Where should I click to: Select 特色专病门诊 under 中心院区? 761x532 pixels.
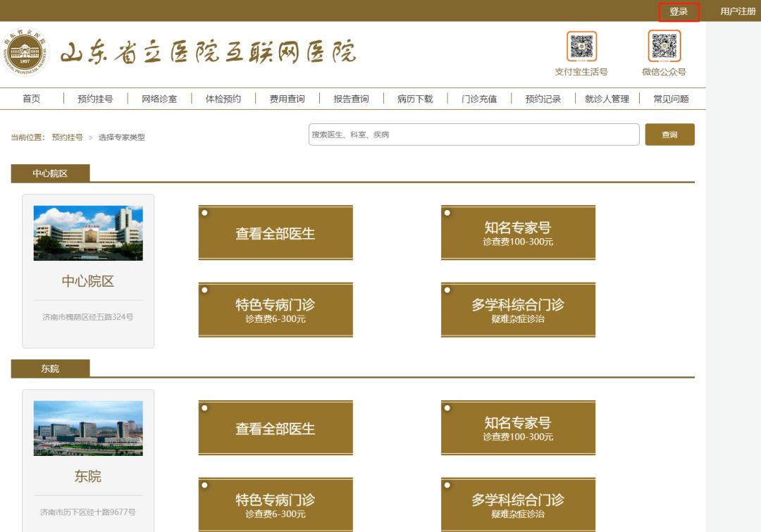pyautogui.click(x=276, y=310)
